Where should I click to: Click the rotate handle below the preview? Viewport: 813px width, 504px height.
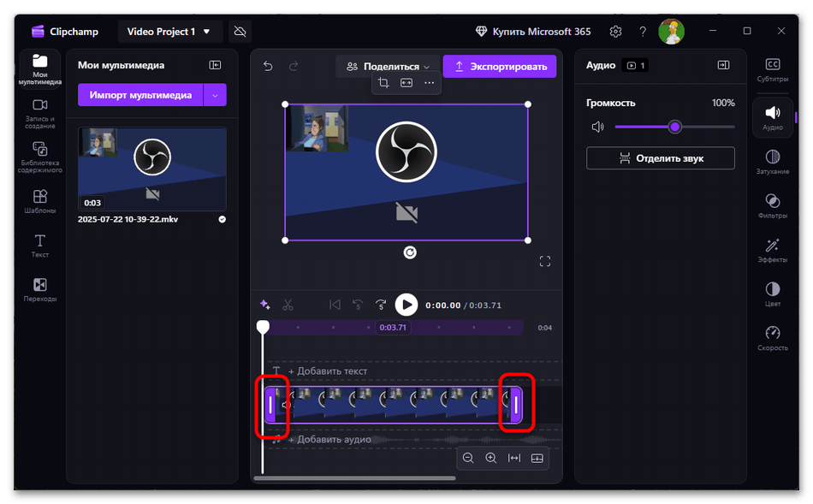(410, 252)
